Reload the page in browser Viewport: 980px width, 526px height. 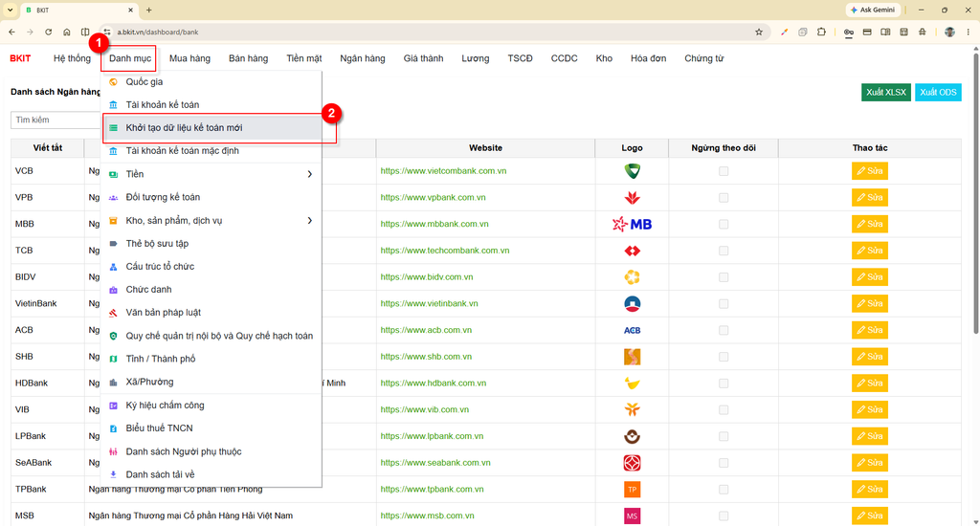[48, 32]
